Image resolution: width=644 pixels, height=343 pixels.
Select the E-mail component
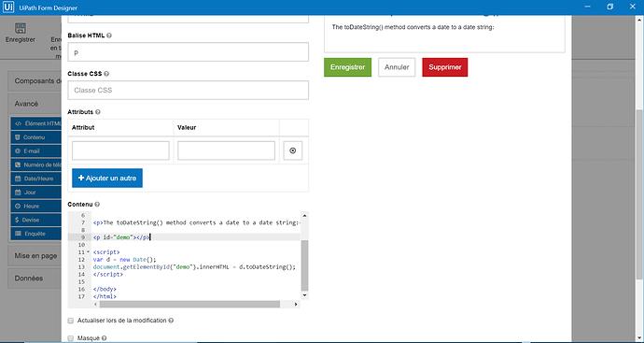[x=36, y=150]
